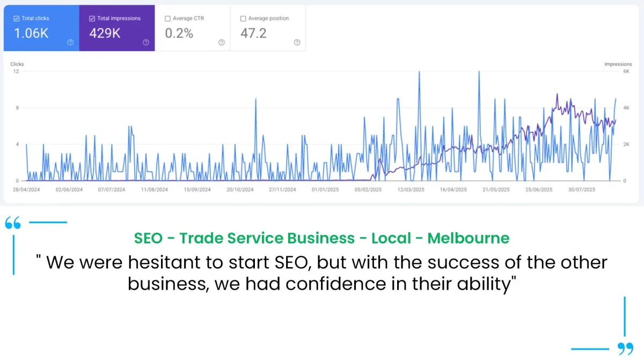Click help icon in Total clicks card
Screen dimensions: 644x362
point(70,43)
